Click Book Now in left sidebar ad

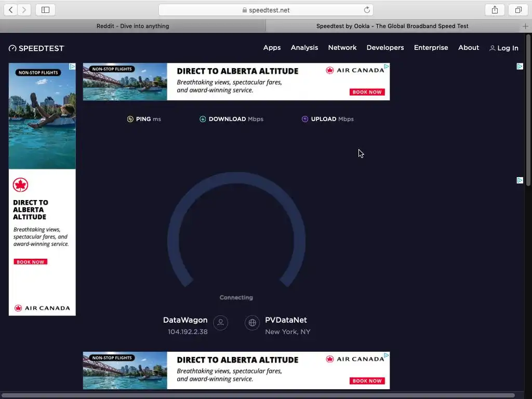(x=31, y=262)
